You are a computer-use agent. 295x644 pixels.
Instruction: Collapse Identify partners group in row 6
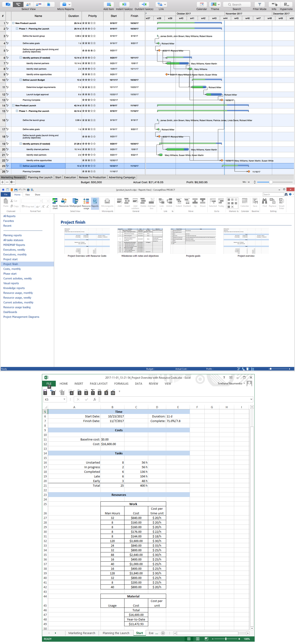[x=21, y=58]
